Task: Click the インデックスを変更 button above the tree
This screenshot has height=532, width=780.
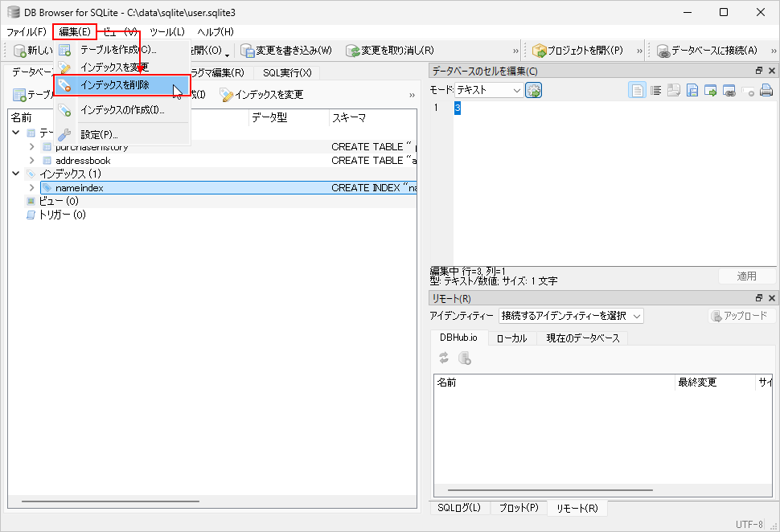Action: point(262,95)
